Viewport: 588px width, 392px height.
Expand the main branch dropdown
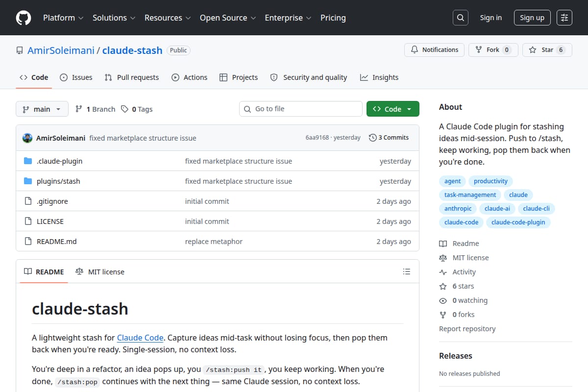[x=42, y=109]
